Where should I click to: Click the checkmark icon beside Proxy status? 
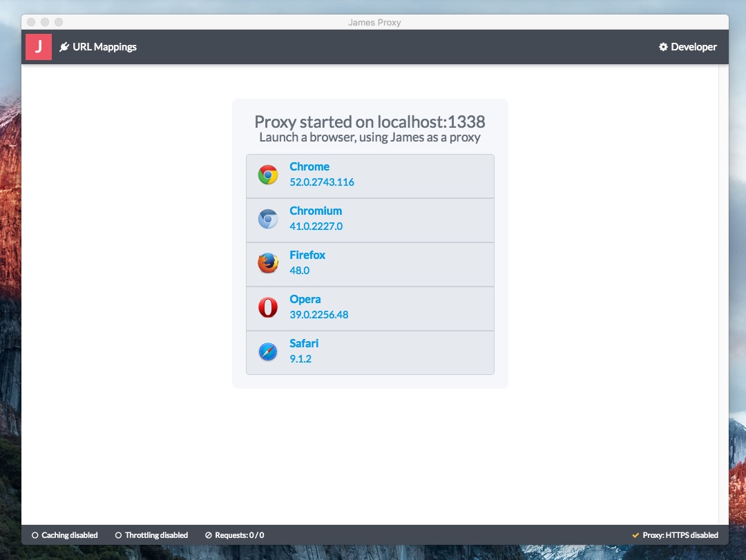(x=635, y=535)
